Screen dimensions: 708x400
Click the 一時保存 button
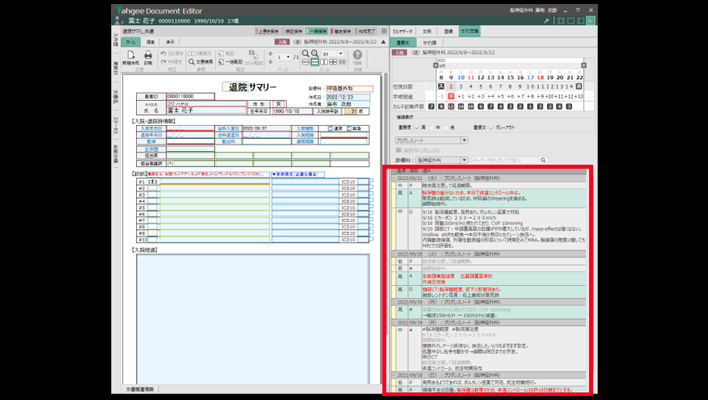coord(317,31)
